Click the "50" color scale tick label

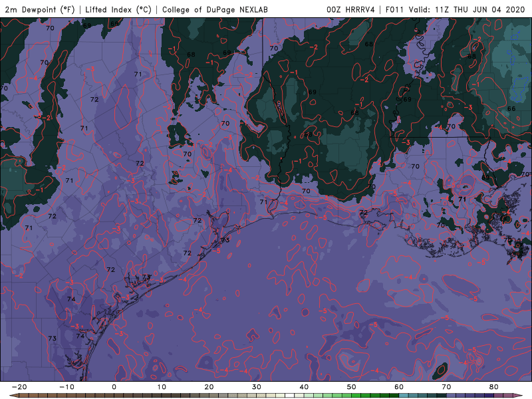[x=352, y=387]
